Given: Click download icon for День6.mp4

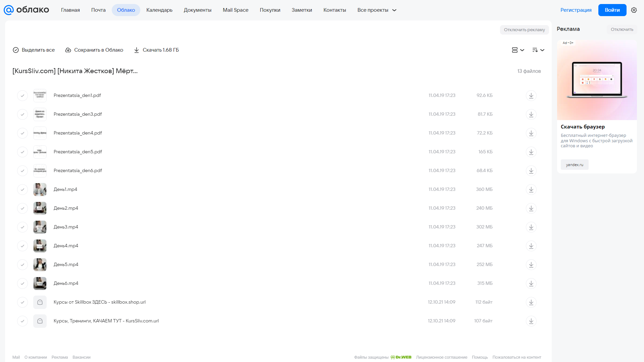Looking at the screenshot, I should pyautogui.click(x=531, y=283).
